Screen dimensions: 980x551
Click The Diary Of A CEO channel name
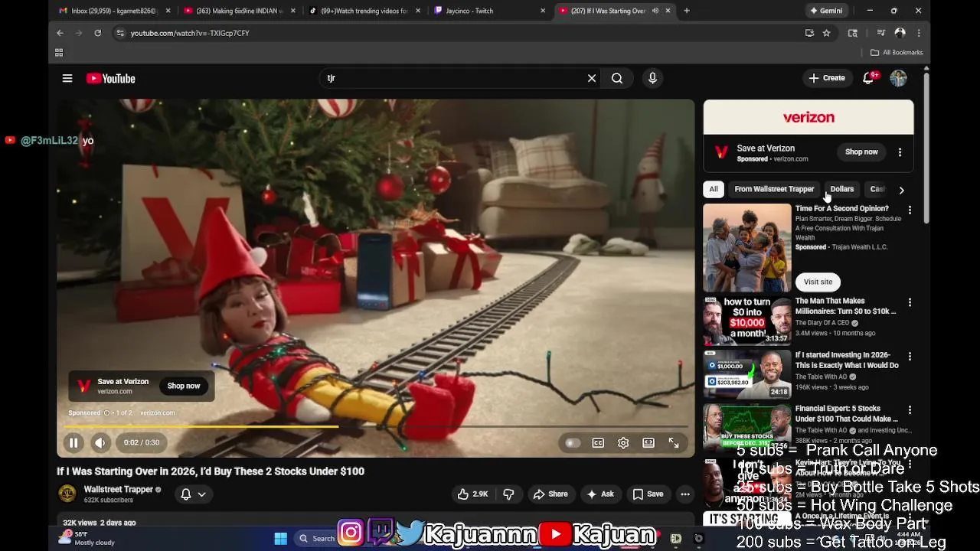pos(822,323)
